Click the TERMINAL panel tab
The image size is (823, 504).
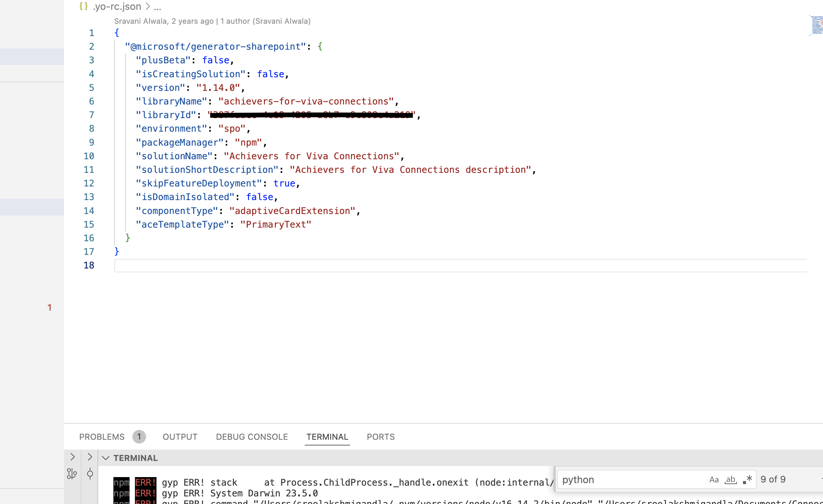coord(327,437)
